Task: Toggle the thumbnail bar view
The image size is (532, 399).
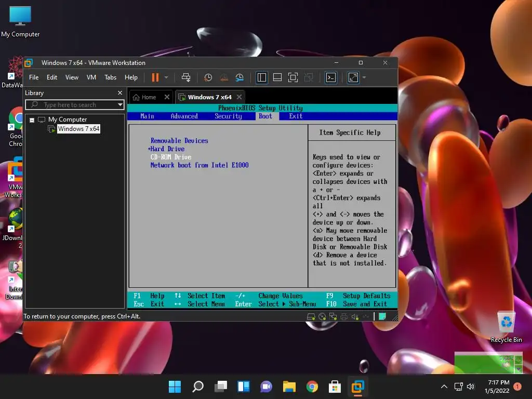Action: (277, 77)
